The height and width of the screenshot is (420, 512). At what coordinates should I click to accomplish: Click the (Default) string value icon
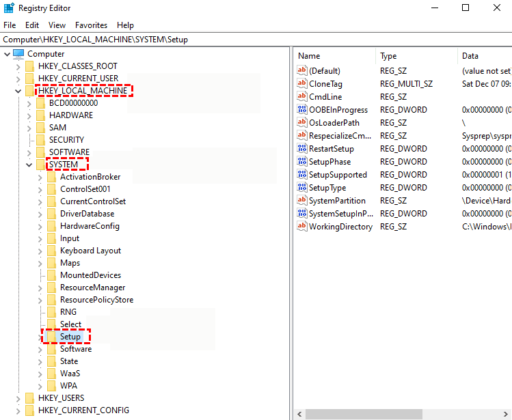tap(302, 70)
